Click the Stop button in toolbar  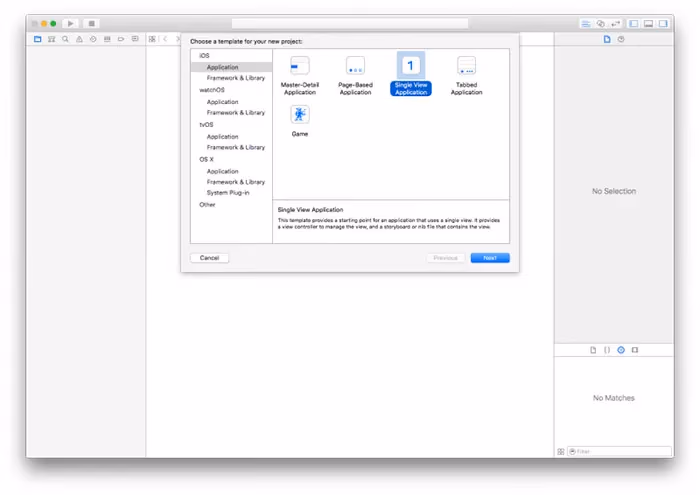pyautogui.click(x=92, y=23)
